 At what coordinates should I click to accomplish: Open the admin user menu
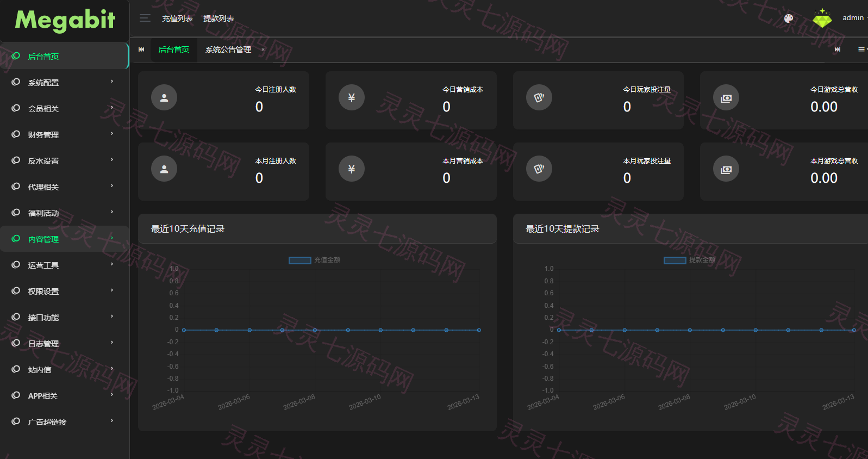tap(854, 18)
